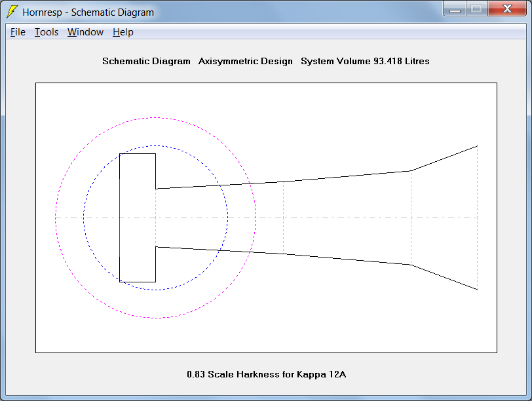Screen dimensions: 532x401
Task: Click the 'Axisymmetric Design' text
Action: click(245, 61)
